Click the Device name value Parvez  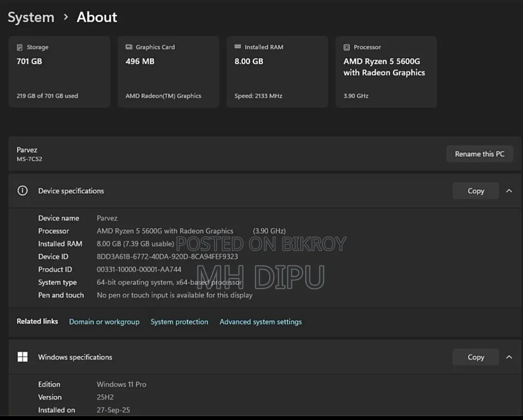point(107,218)
